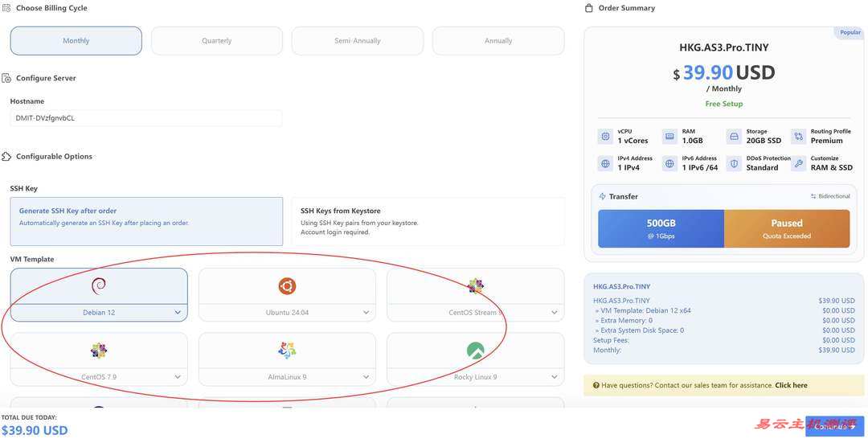Image resolution: width=868 pixels, height=439 pixels.
Task: Select the Debian logo icon
Action: click(x=99, y=285)
